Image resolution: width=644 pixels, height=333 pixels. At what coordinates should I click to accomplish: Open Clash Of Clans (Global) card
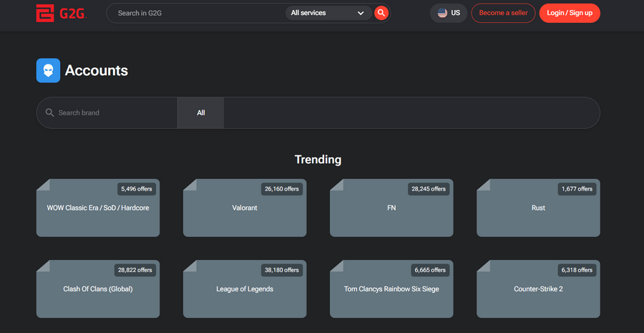(98, 289)
